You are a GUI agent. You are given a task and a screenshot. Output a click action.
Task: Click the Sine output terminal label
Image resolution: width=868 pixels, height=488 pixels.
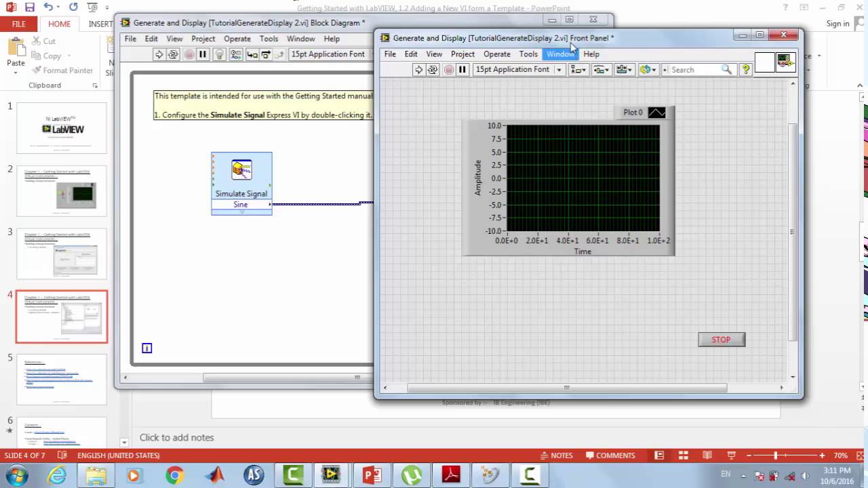point(240,204)
